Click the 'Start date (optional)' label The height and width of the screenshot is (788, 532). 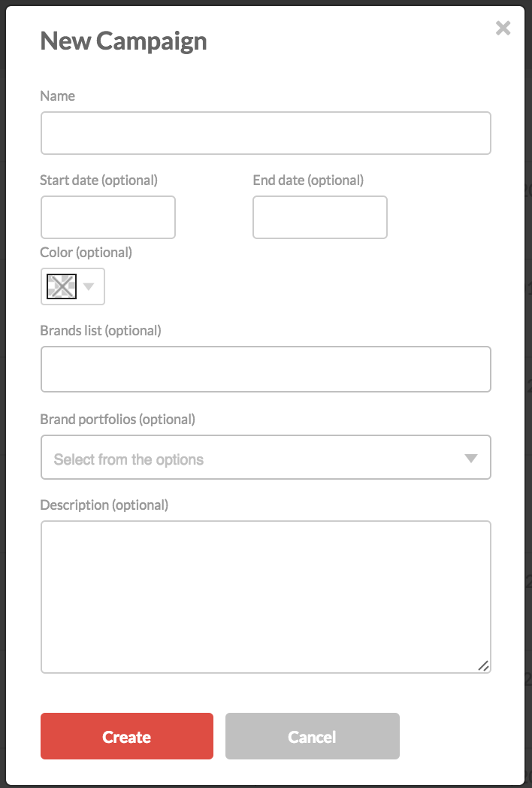98,180
